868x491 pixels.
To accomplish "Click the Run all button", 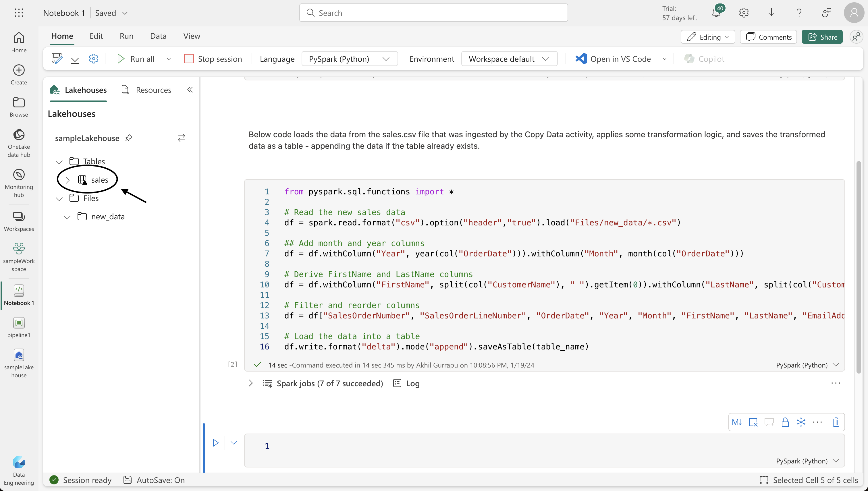I will [136, 59].
